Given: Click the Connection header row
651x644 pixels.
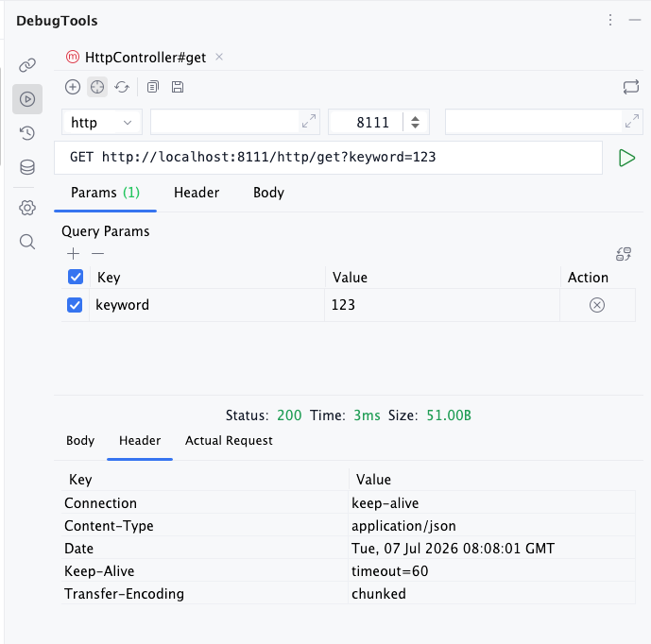Looking at the screenshot, I should tap(349, 503).
